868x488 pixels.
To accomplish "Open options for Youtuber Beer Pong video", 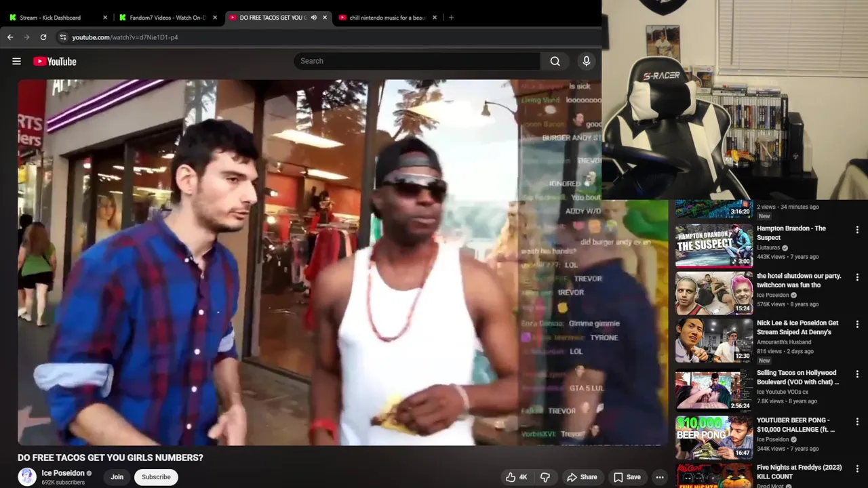I will pos(857,422).
